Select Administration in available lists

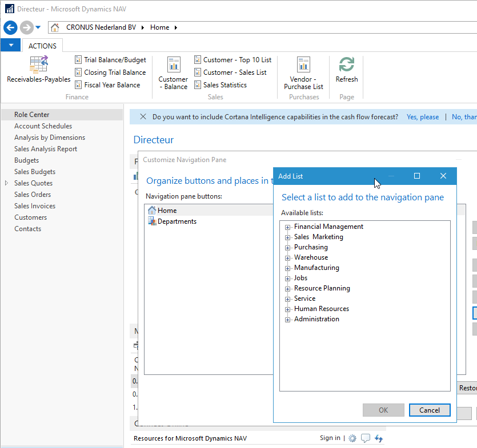click(x=316, y=319)
